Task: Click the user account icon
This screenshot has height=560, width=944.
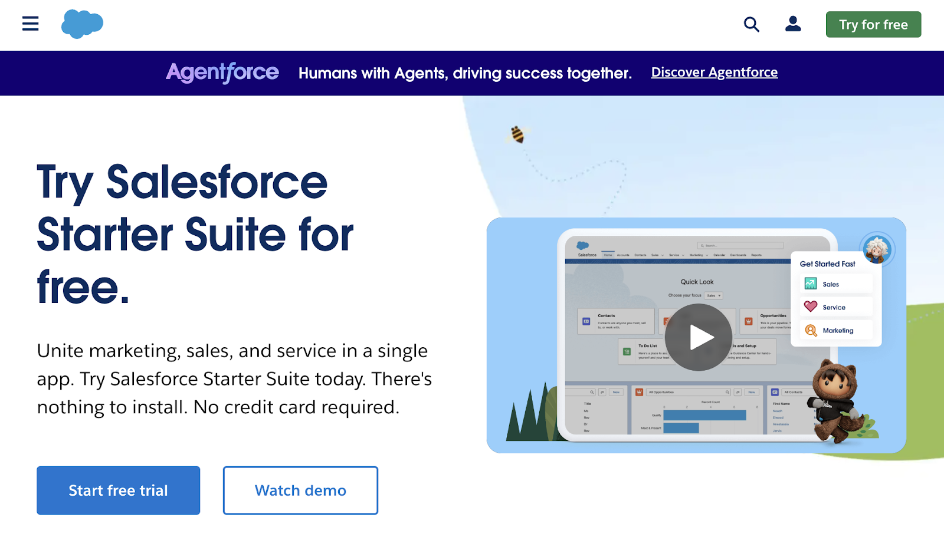Action: (793, 24)
